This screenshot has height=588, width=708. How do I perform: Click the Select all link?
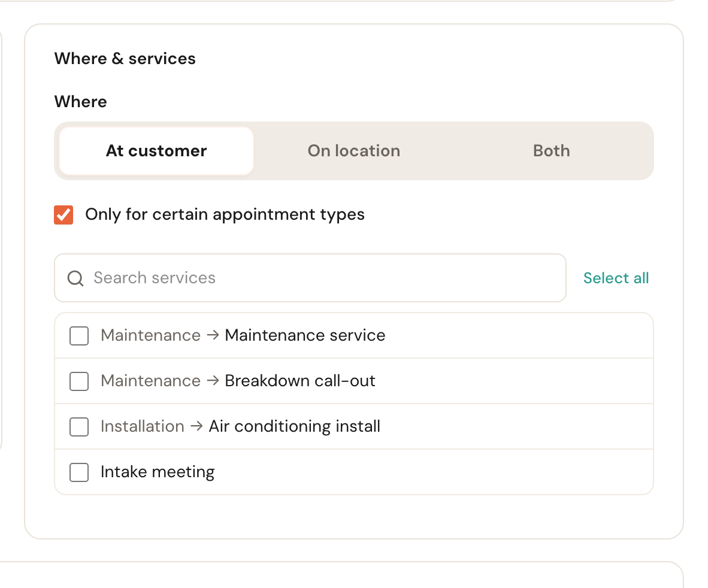(x=616, y=278)
